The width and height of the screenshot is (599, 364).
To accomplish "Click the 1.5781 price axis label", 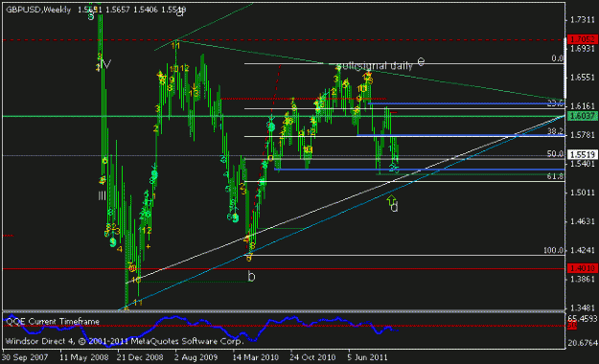I will click(x=582, y=135).
